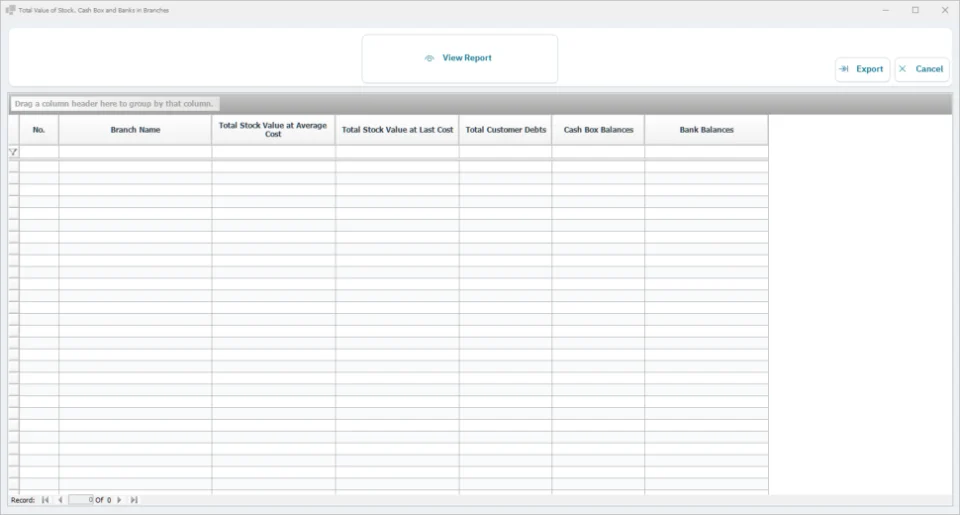Sort by Bank Balances column header
Viewport: 960px width, 515px height.
[x=707, y=130]
